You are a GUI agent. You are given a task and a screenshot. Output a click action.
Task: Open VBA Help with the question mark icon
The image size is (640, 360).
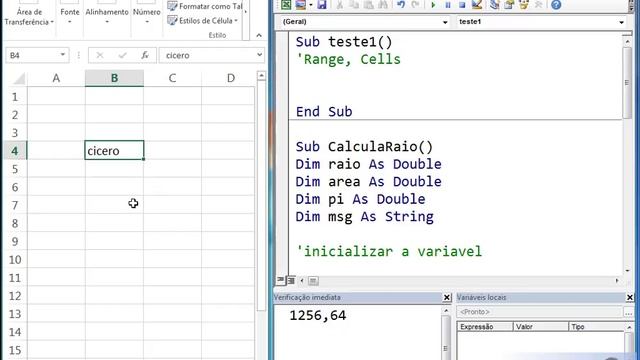point(556,4)
